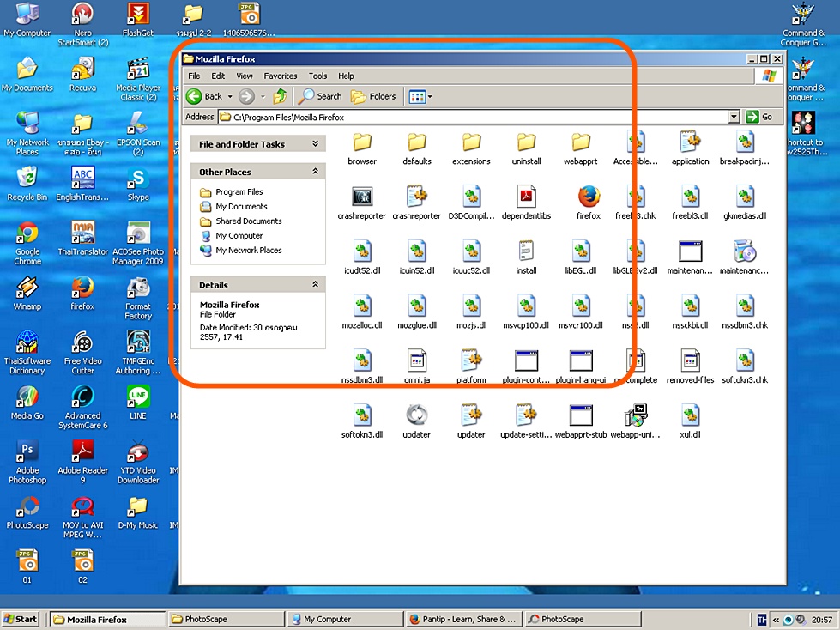Switch to Pantip Firefox taskbar button
The image size is (840, 630).
(x=463, y=620)
